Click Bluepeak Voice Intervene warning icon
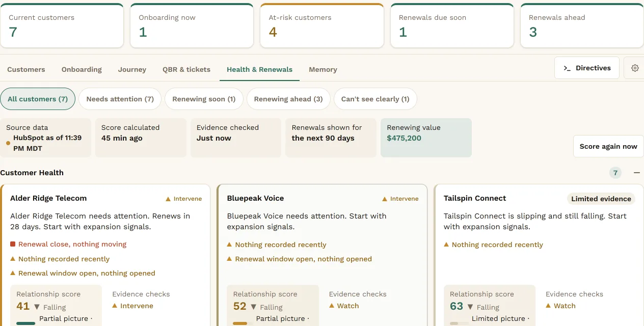Viewport: 644px width, 326px height. pos(385,199)
